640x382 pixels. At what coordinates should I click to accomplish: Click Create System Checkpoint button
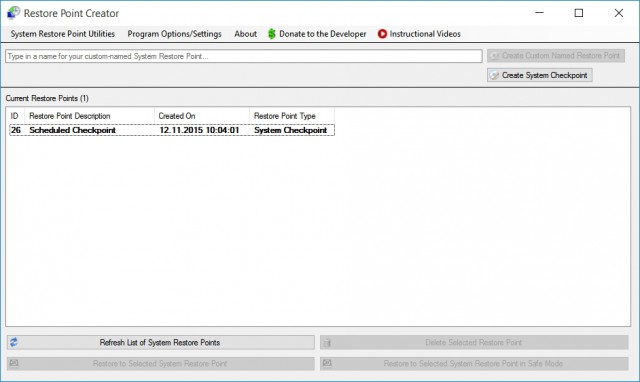click(540, 75)
